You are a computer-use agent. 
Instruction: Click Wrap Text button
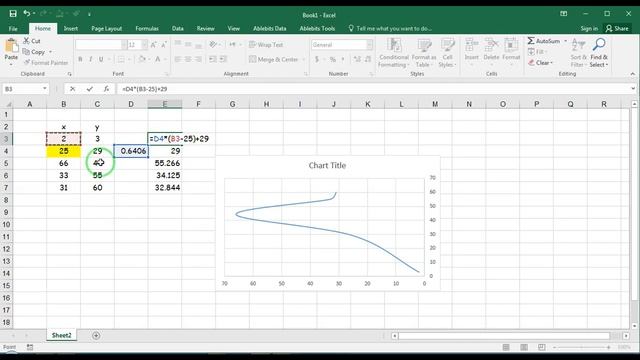266,44
